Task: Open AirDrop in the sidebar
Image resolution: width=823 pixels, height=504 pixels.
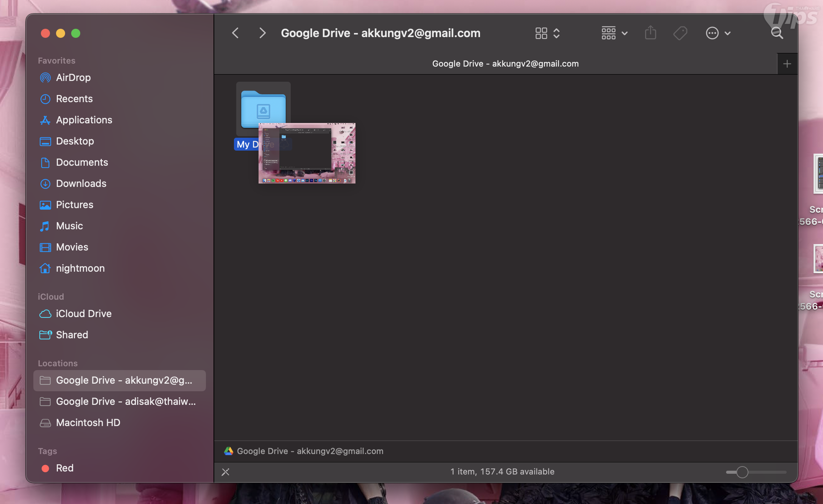Action: coord(73,78)
